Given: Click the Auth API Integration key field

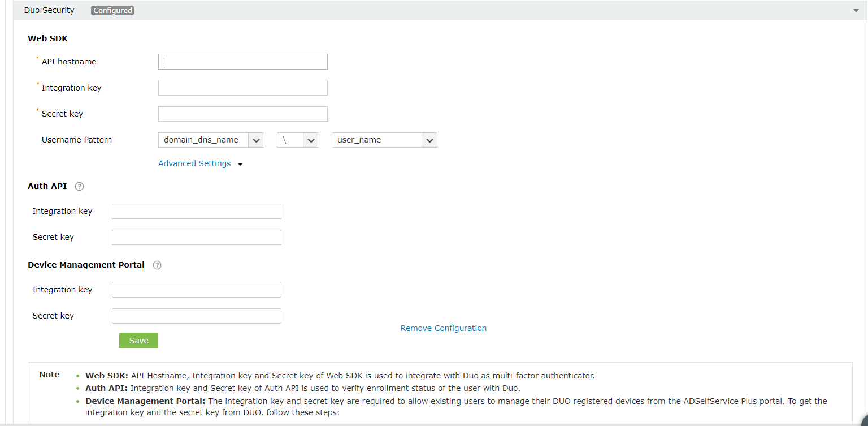Looking at the screenshot, I should (197, 211).
